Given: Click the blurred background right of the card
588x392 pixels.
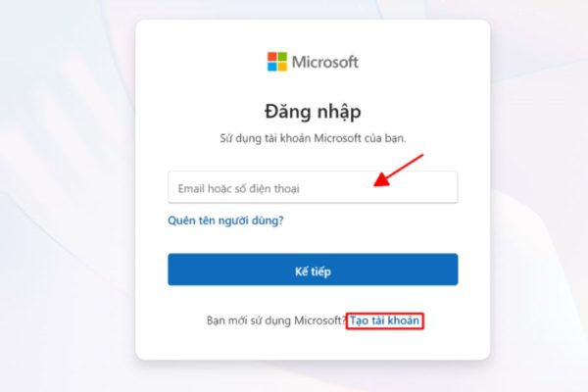Looking at the screenshot, I should 540,195.
